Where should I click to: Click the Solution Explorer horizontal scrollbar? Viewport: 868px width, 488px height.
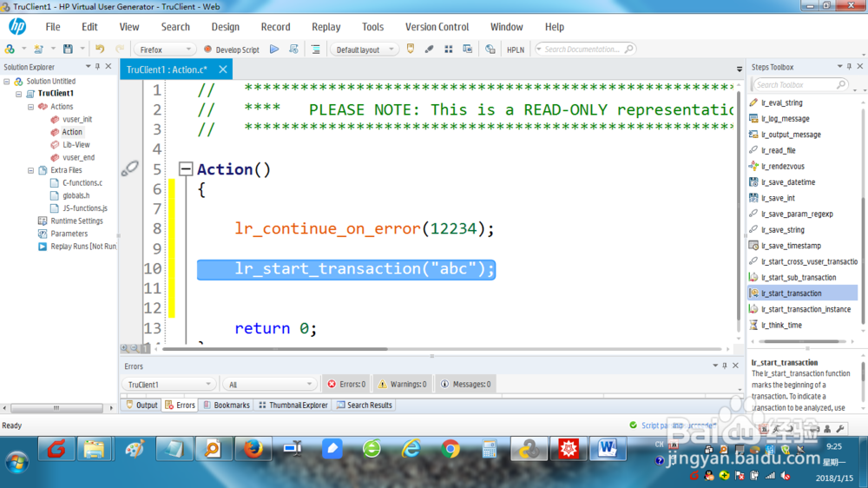pyautogui.click(x=56, y=408)
